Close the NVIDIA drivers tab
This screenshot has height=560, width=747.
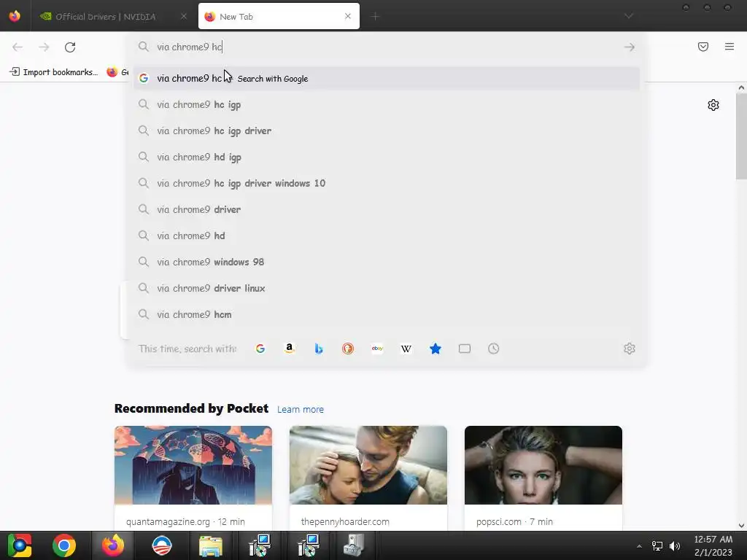coord(184,16)
